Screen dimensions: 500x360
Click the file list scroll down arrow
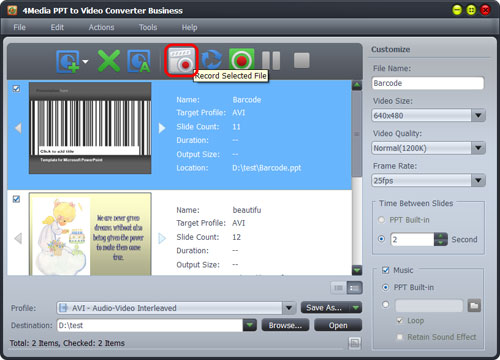coord(357,270)
